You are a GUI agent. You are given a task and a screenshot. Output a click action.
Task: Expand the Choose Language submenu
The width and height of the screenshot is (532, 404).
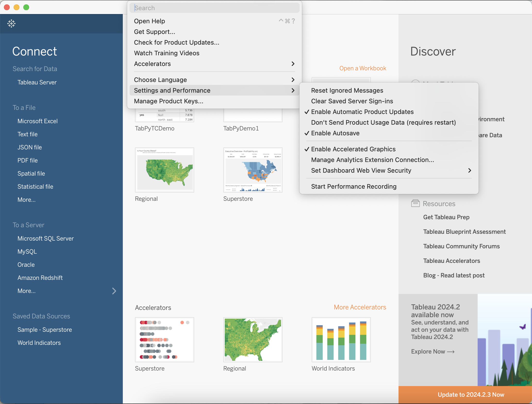click(214, 80)
